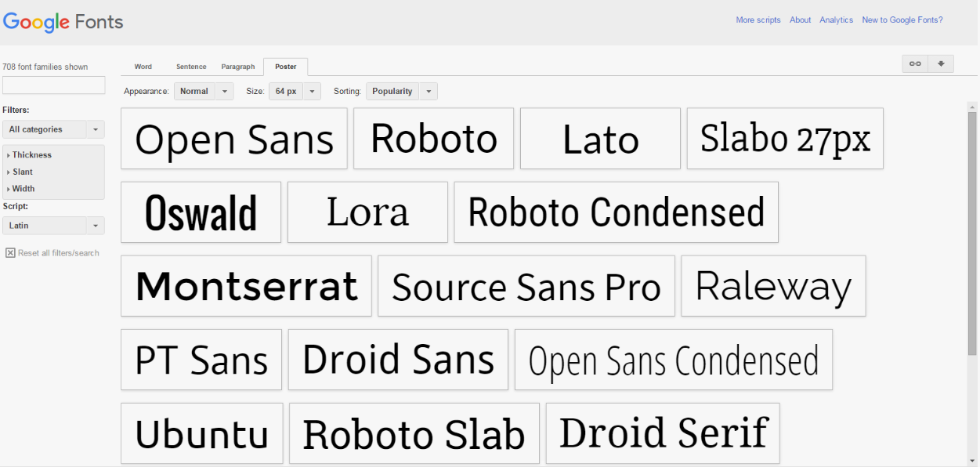Open the All categories dropdown
This screenshot has height=467, width=980.
pyautogui.click(x=53, y=129)
